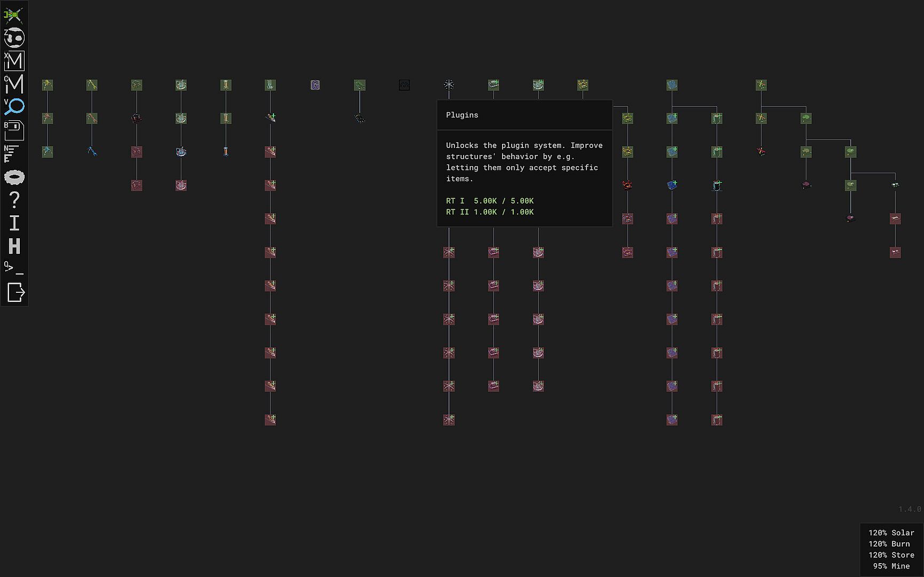
Task: Open the console prompt icon marked Q
Action: pyautogui.click(x=13, y=268)
